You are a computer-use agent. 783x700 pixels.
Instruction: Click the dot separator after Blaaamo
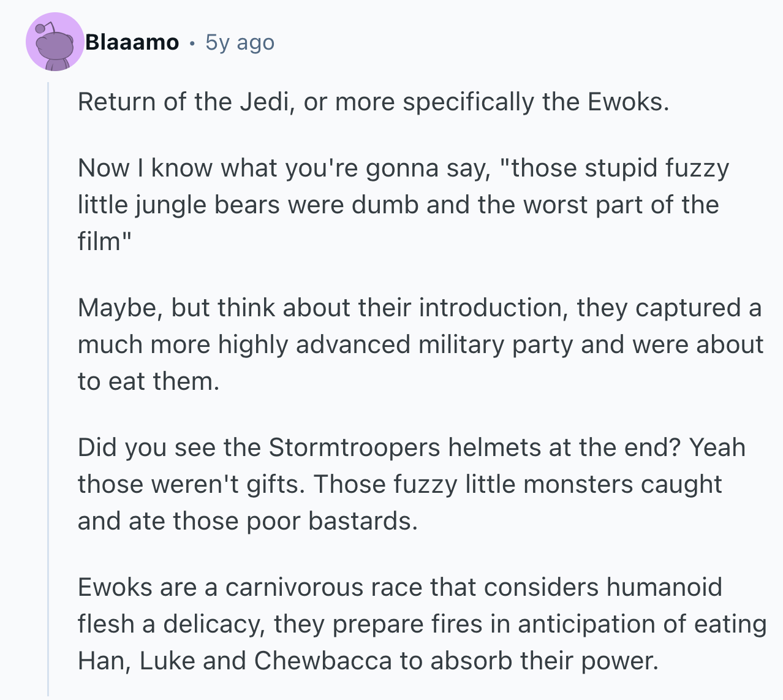(x=192, y=43)
